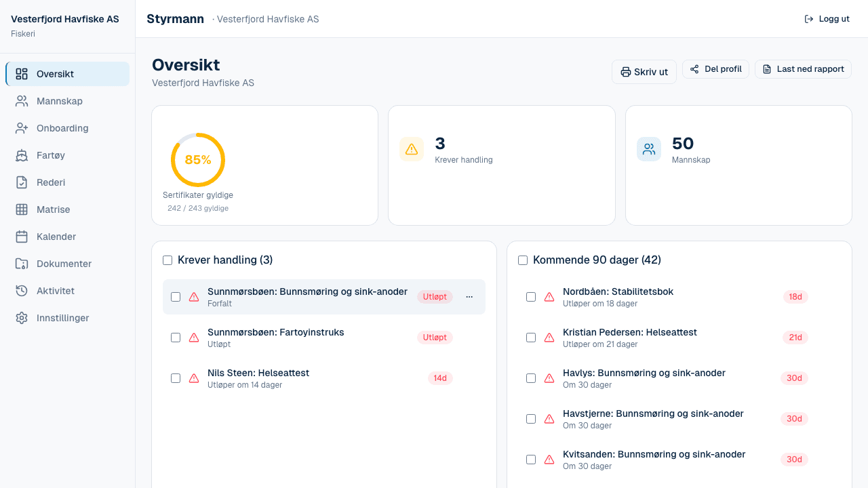Click the Aktivitet history clock icon
The width and height of the screenshot is (868, 488).
22,291
